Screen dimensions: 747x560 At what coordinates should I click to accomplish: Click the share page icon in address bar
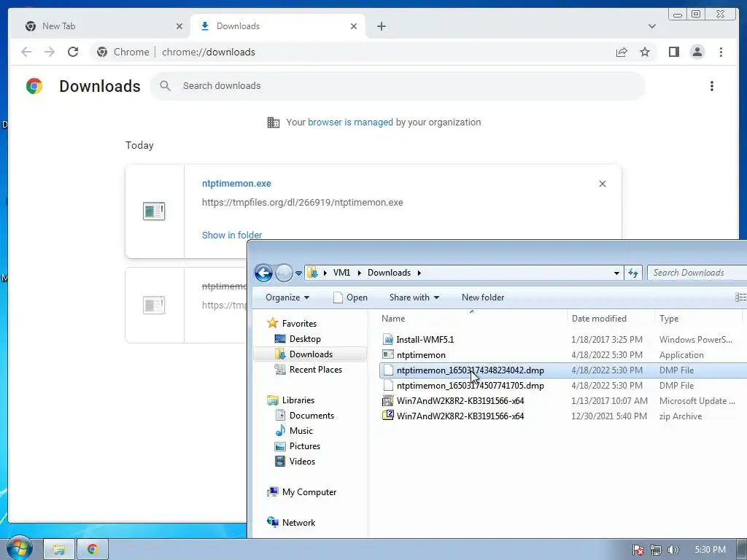622,52
